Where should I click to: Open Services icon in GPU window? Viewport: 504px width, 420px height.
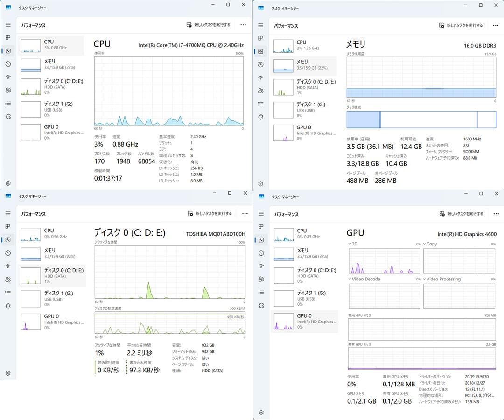(x=261, y=305)
